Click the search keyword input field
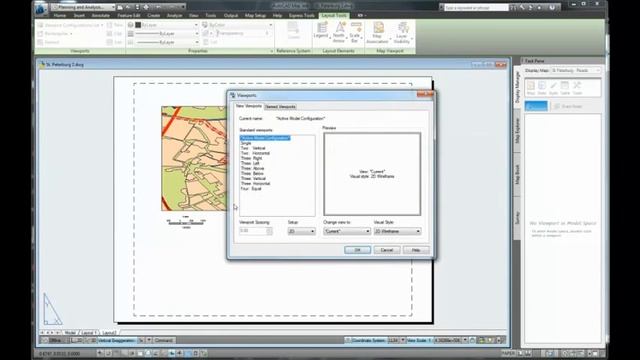This screenshot has width=640, height=360. (x=476, y=7)
